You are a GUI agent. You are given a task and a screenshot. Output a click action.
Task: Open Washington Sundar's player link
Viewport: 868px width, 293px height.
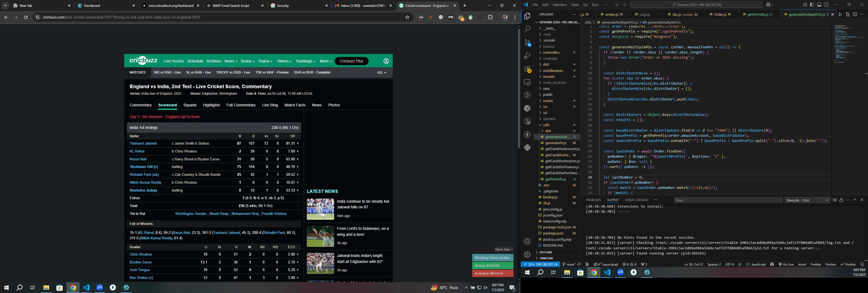(x=190, y=214)
